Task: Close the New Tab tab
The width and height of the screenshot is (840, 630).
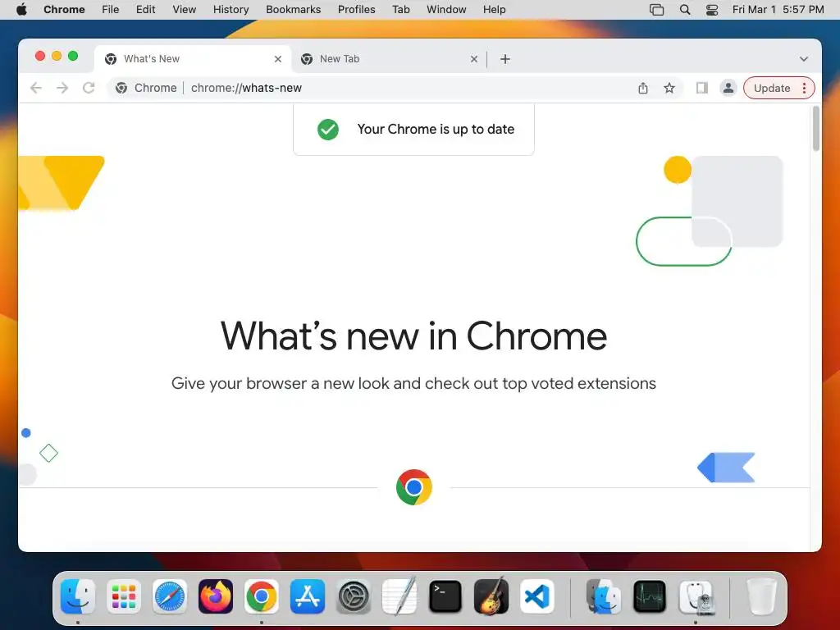Action: (474, 59)
